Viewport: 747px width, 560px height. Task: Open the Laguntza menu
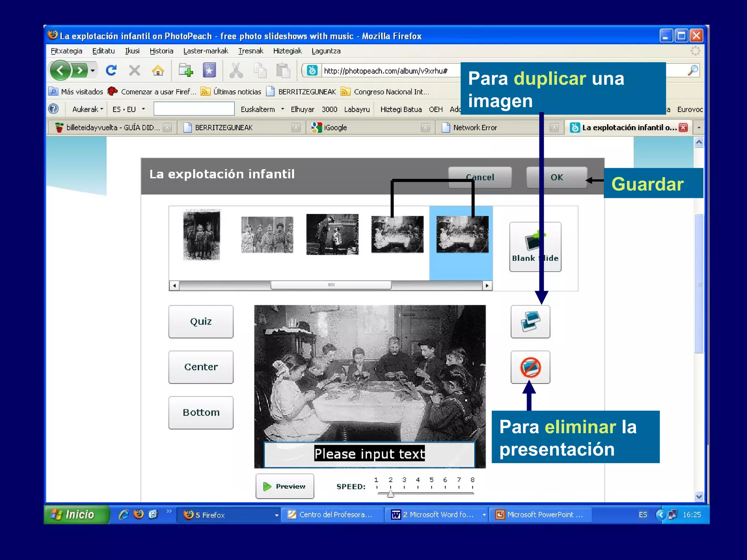pyautogui.click(x=326, y=51)
